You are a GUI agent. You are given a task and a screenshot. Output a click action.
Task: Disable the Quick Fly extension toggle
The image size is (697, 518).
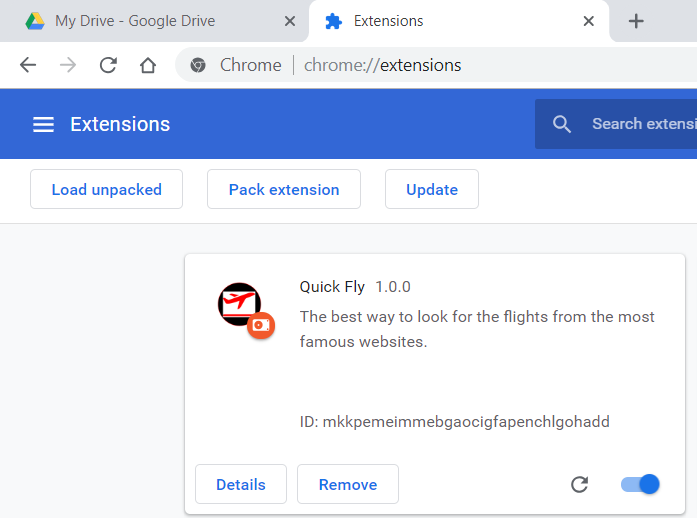(x=640, y=484)
